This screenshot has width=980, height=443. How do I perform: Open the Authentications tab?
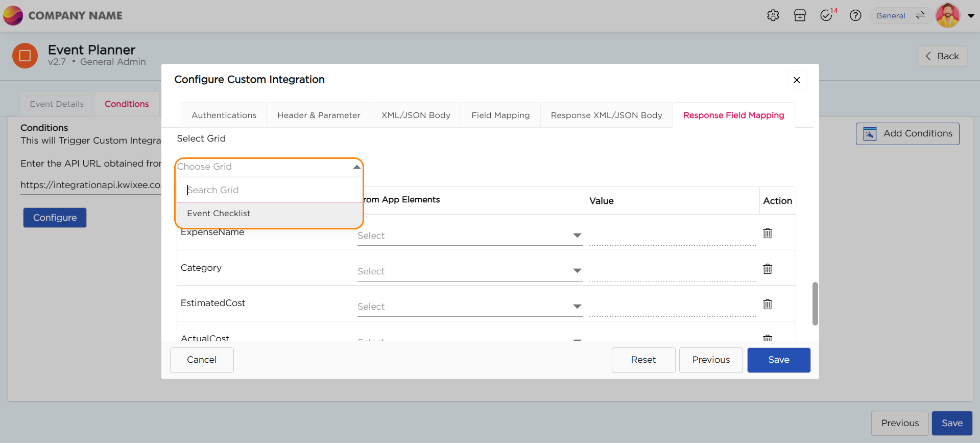224,115
